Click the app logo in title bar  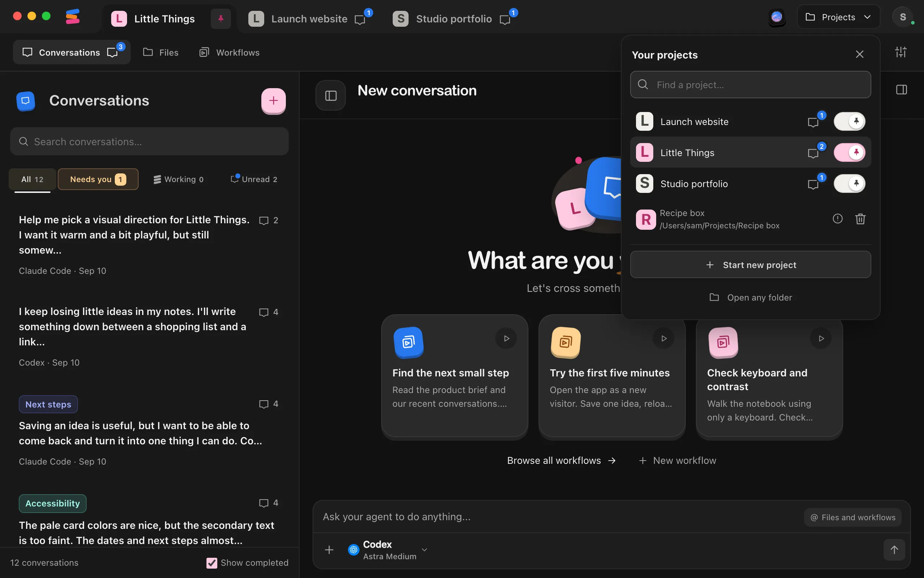coord(72,17)
